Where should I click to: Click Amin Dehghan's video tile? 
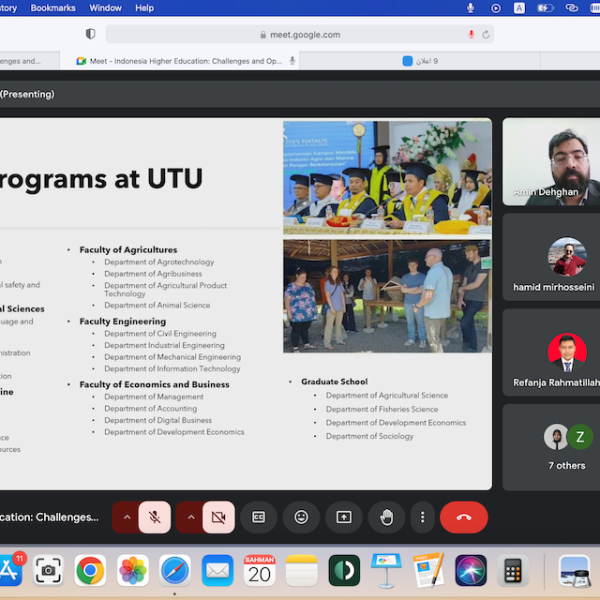pos(550,161)
